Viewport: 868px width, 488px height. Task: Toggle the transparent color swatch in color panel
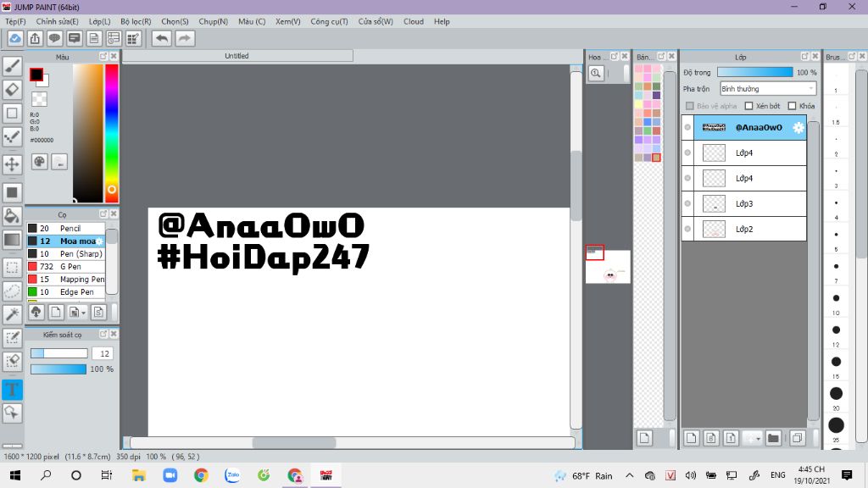pyautogui.click(x=39, y=99)
